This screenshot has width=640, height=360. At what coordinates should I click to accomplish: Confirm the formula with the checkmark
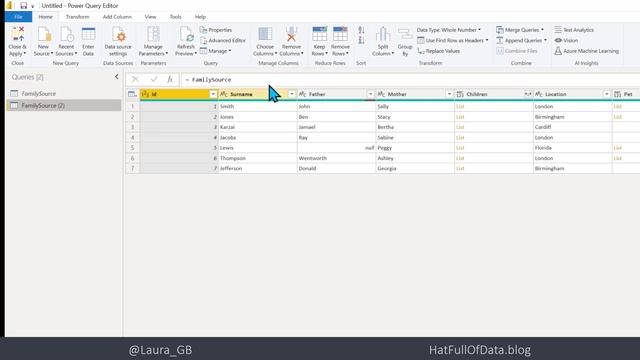[154, 80]
